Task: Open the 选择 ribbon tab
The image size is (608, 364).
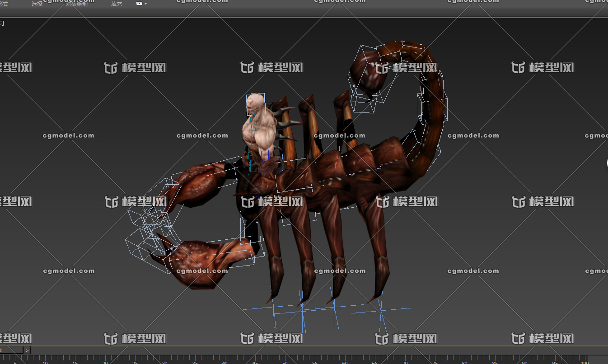Action: coord(37,4)
